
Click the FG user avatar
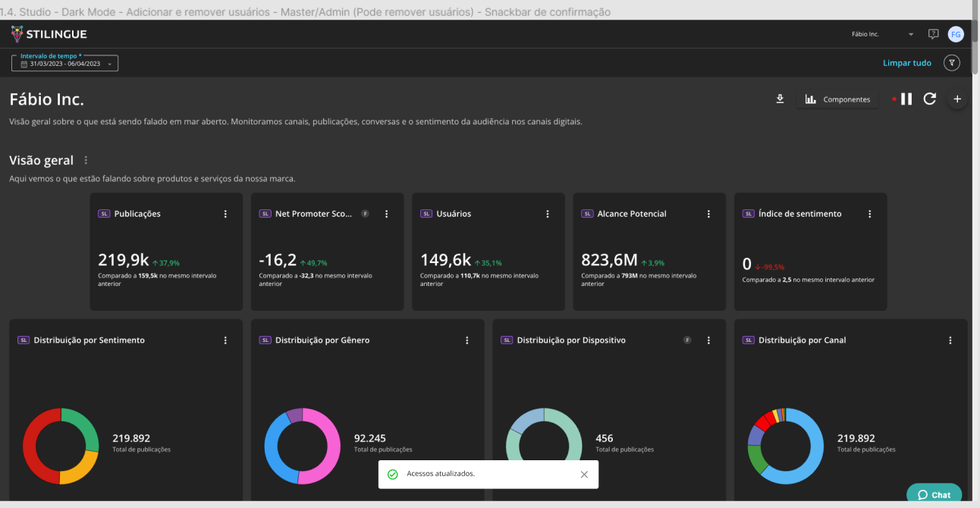tap(956, 34)
